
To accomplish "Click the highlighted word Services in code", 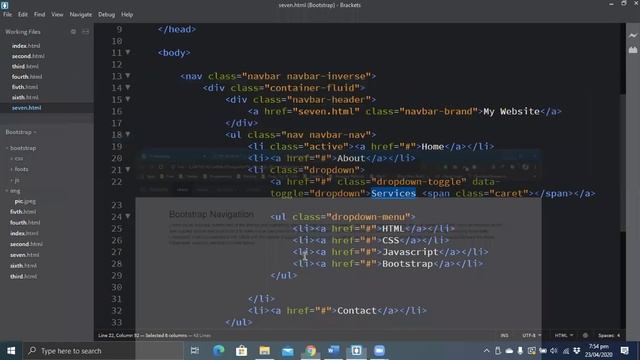I will click(393, 193).
